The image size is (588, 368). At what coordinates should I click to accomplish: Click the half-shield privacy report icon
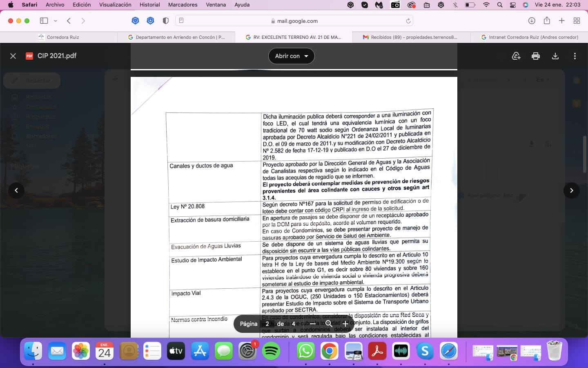(x=165, y=21)
